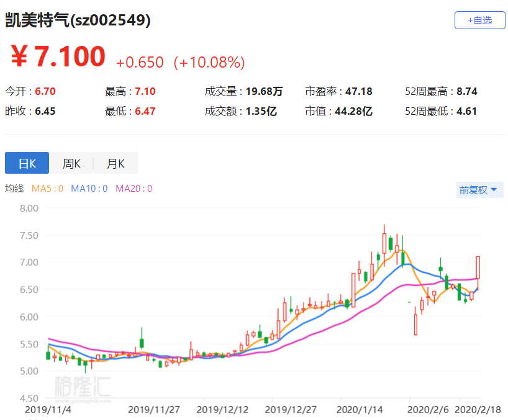Image resolution: width=508 pixels, height=420 pixels.
Task: Click the 52周最低 value 4.61
Action: point(467,111)
